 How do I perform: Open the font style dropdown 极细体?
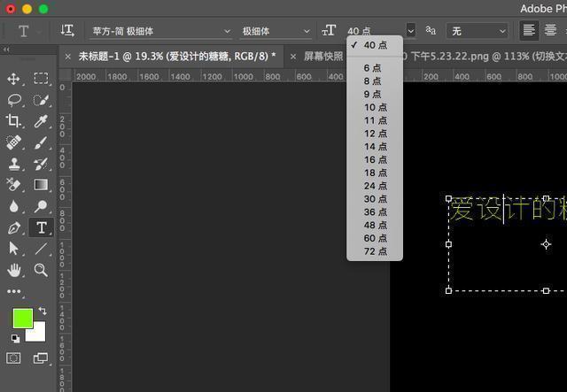pyautogui.click(x=276, y=32)
